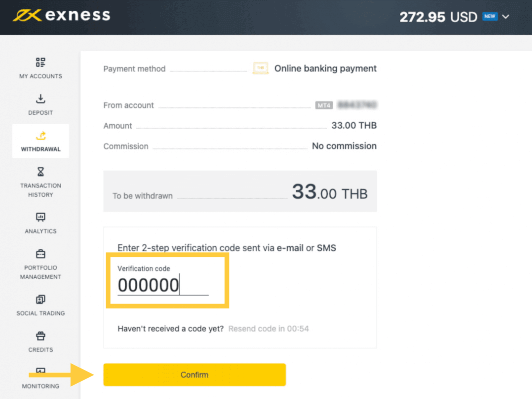Click the Credits gift icon
532x399 pixels.
click(x=41, y=336)
